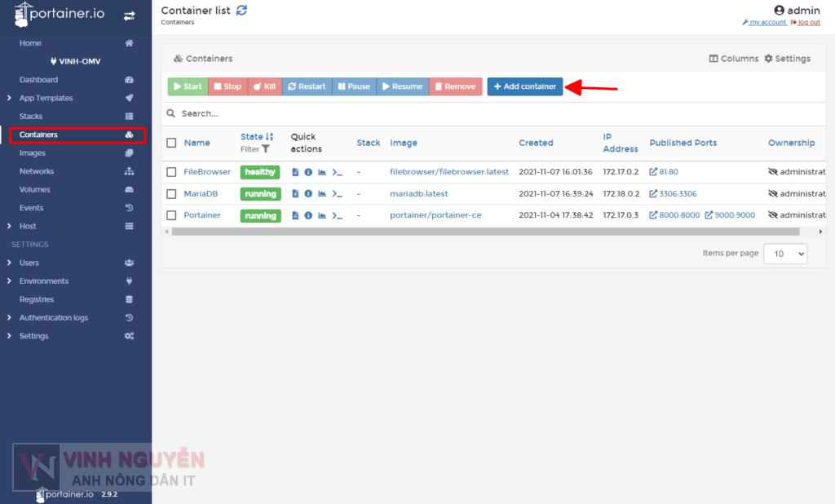Toggle the select-all containers checkbox
Image resolution: width=835 pixels, height=504 pixels.
click(170, 142)
